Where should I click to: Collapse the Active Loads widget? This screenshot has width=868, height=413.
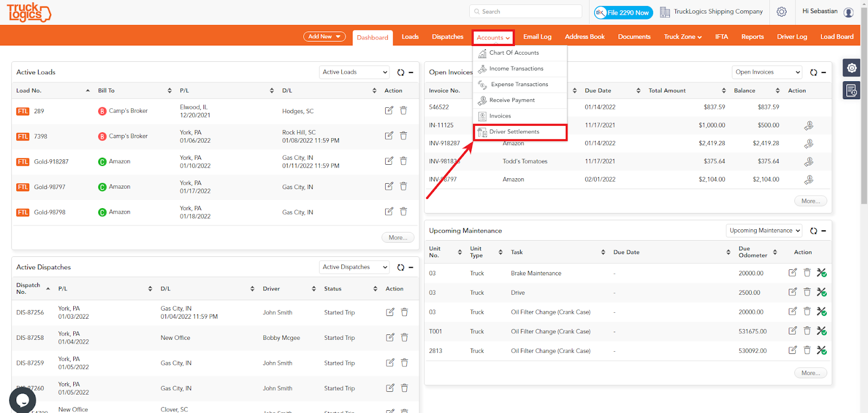(x=411, y=72)
